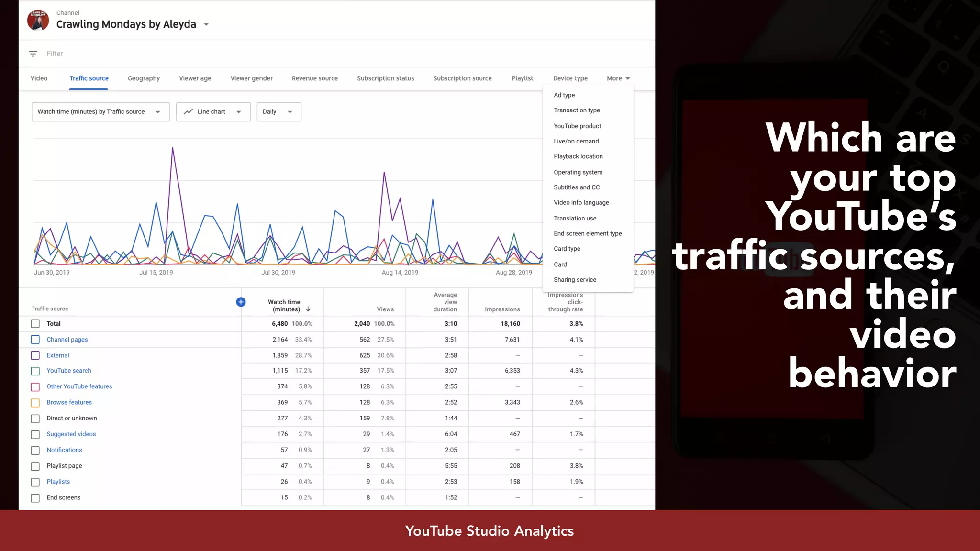
Task: Open the Channel pages link
Action: coord(67,340)
